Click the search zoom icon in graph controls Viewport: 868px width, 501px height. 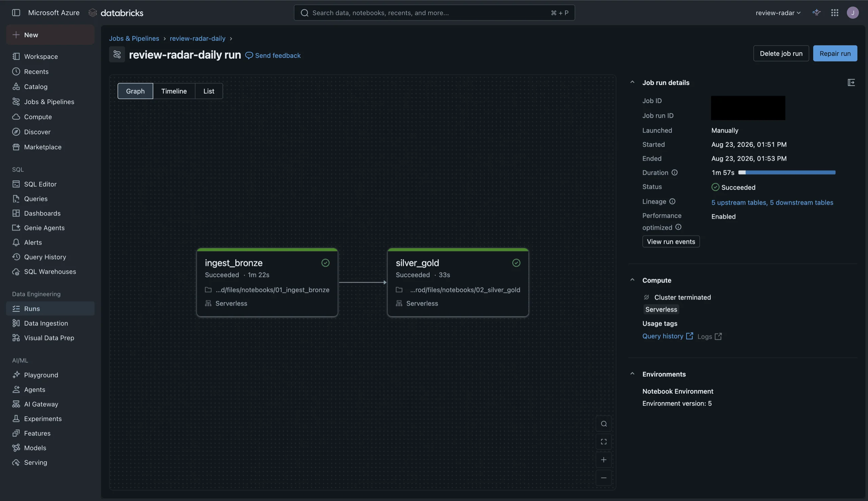coord(604,424)
